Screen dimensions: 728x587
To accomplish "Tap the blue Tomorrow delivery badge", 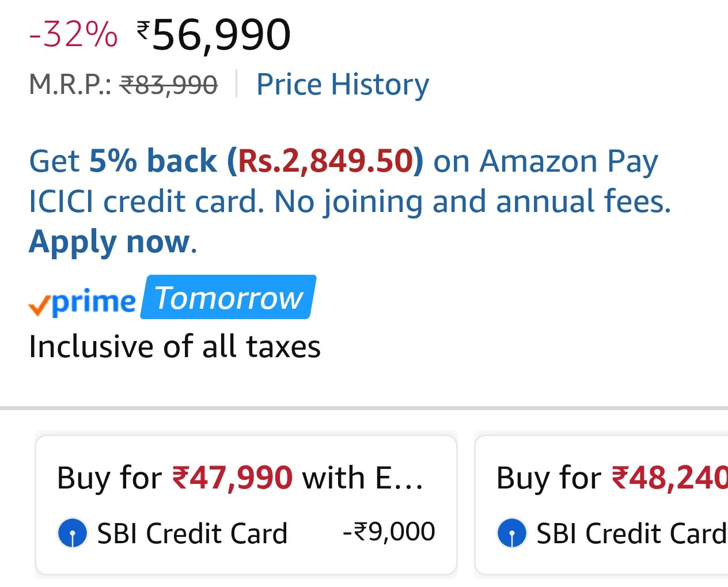I will (x=229, y=298).
